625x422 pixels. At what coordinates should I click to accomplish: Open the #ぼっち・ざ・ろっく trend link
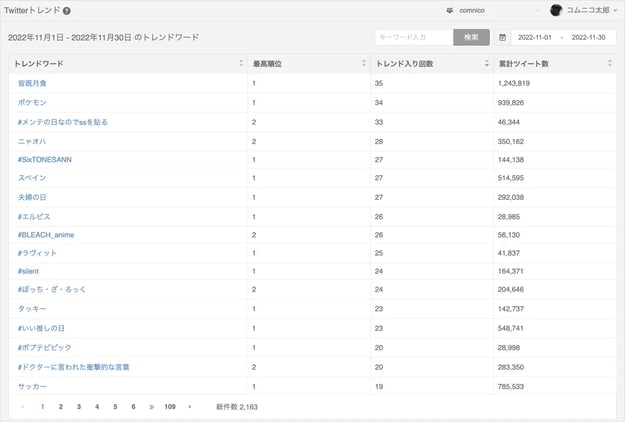pyautogui.click(x=52, y=289)
